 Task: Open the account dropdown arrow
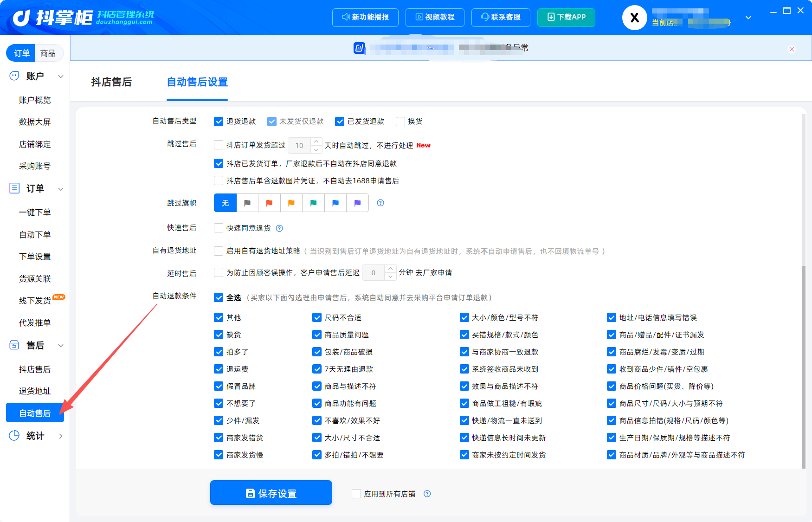pyautogui.click(x=748, y=18)
